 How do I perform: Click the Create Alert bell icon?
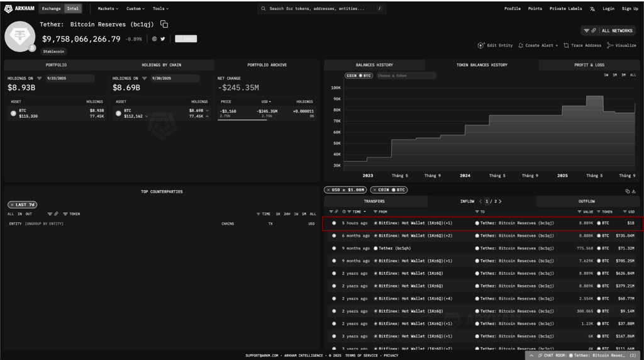pyautogui.click(x=521, y=45)
